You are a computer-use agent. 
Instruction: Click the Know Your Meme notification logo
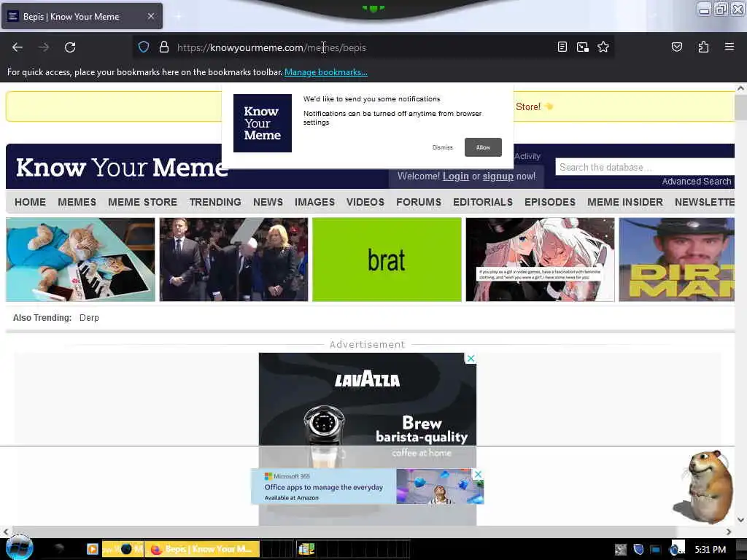click(x=263, y=123)
